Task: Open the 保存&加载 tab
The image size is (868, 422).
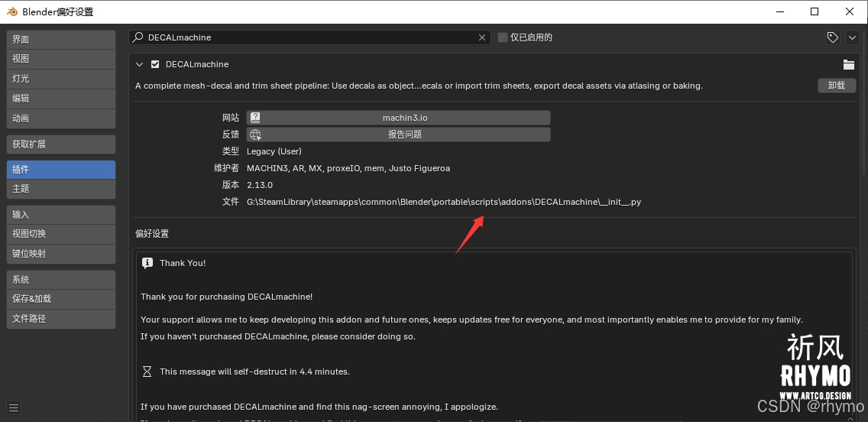Action: click(x=61, y=299)
